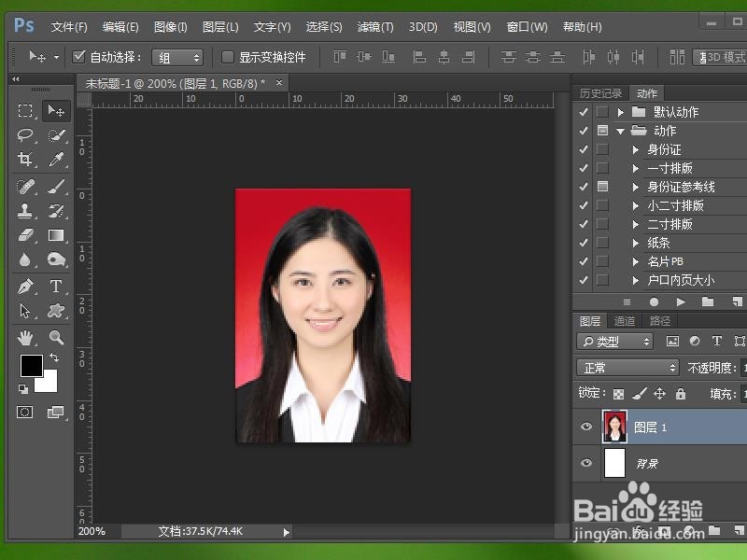Pick the Brush tool
747x560 pixels.
57,187
